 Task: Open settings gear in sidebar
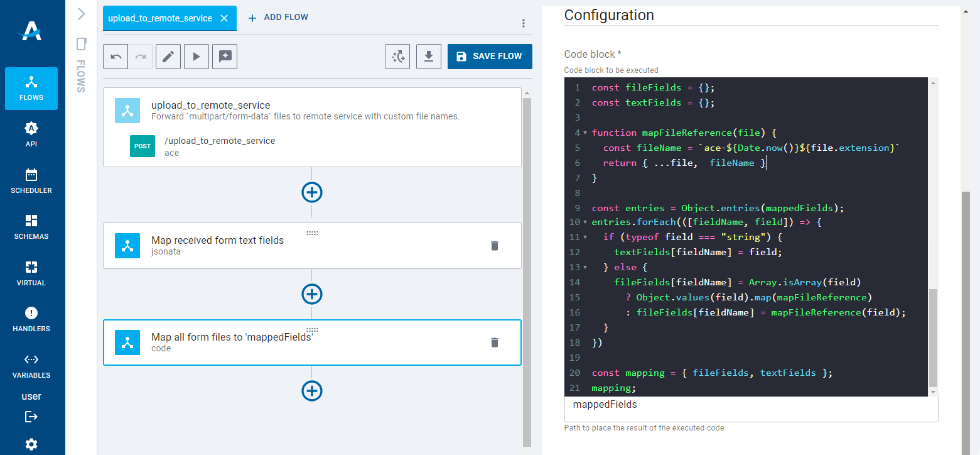31,444
